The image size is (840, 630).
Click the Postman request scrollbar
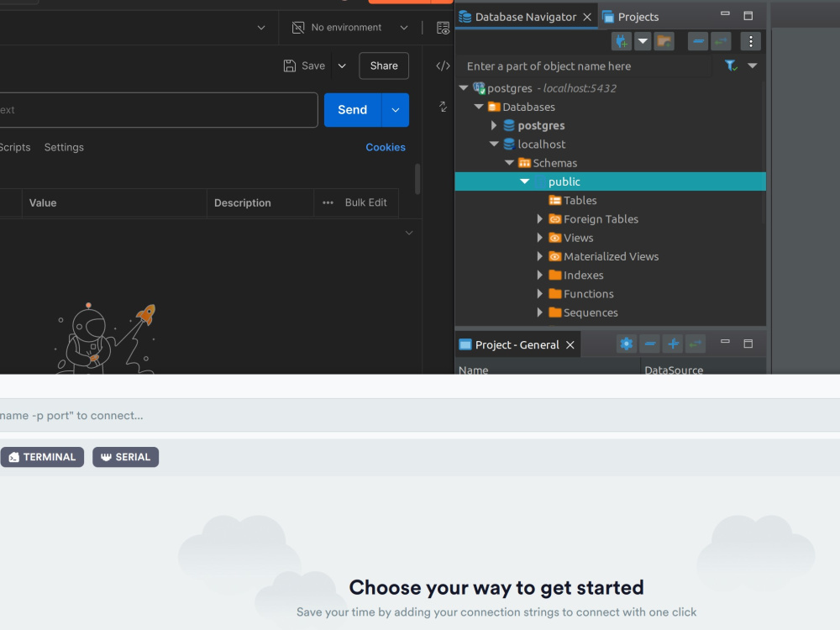417,179
